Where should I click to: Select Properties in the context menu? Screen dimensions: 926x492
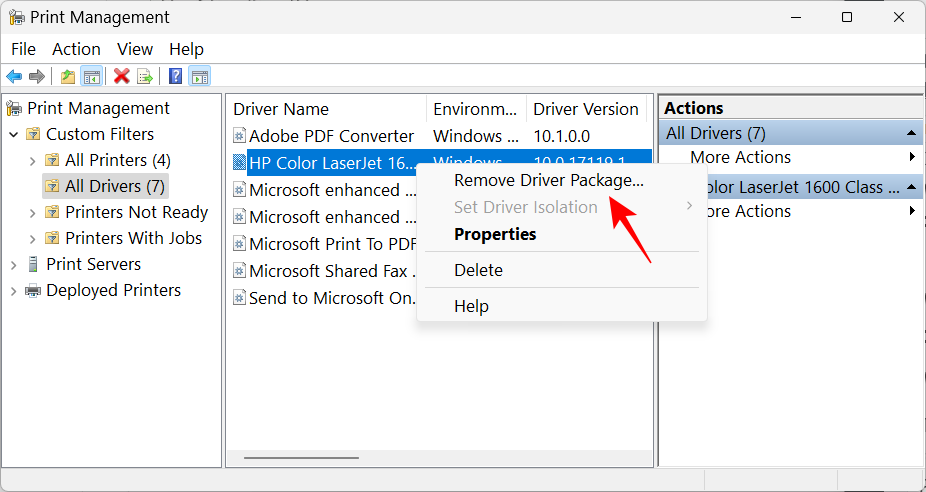(x=495, y=234)
